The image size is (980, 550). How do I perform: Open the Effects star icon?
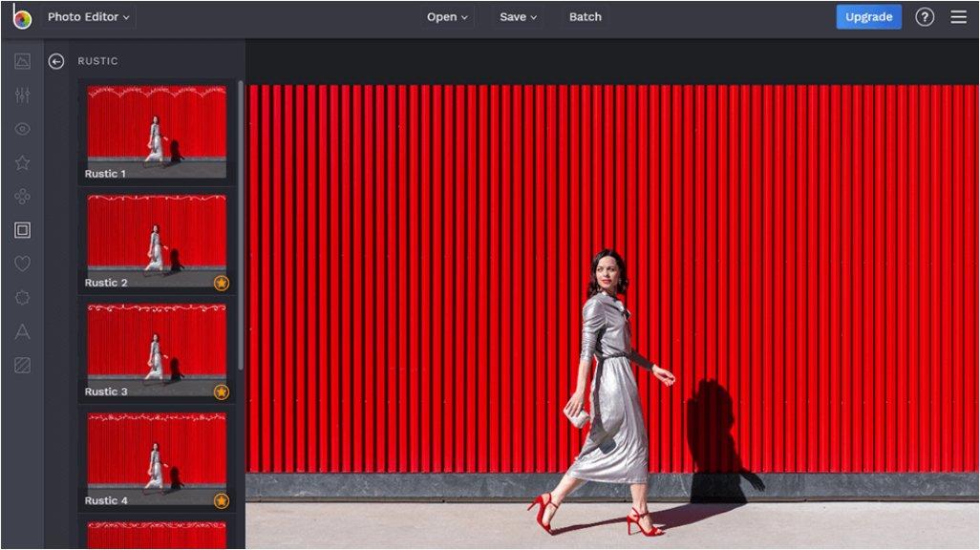coord(22,162)
